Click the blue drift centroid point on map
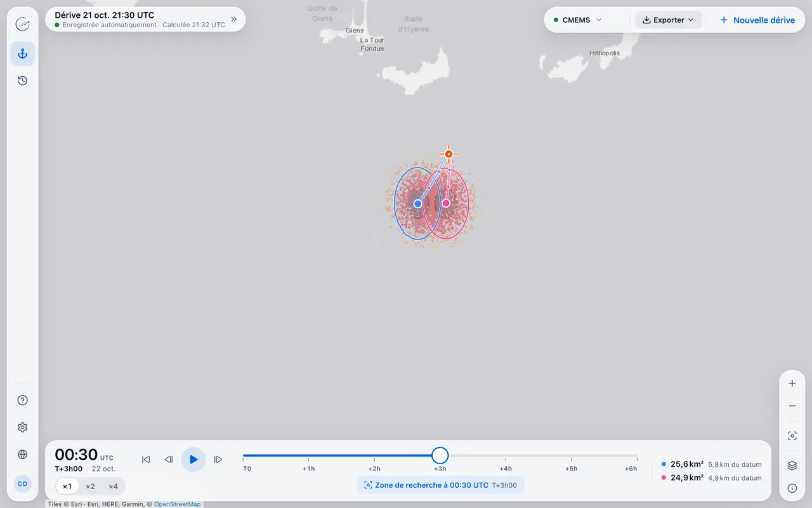Image resolution: width=812 pixels, height=508 pixels. coord(417,204)
